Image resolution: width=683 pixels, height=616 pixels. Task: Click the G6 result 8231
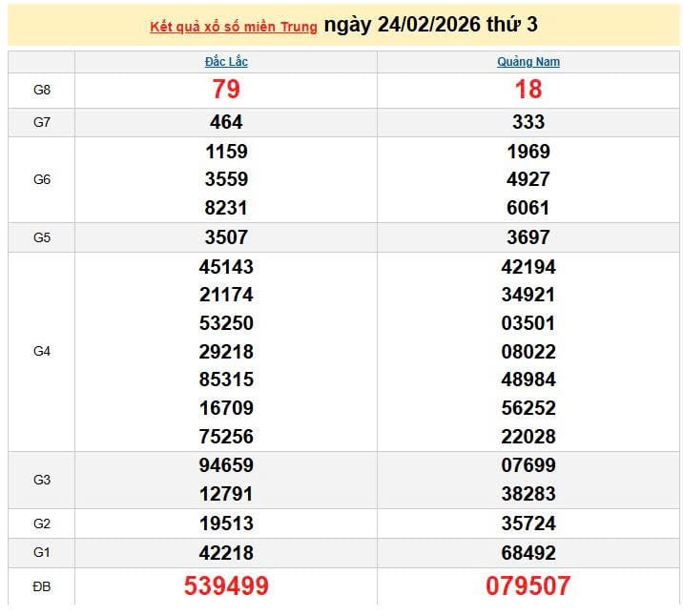pyautogui.click(x=226, y=208)
